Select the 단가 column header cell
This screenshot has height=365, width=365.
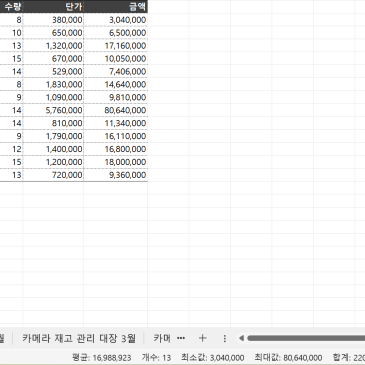[53, 6]
